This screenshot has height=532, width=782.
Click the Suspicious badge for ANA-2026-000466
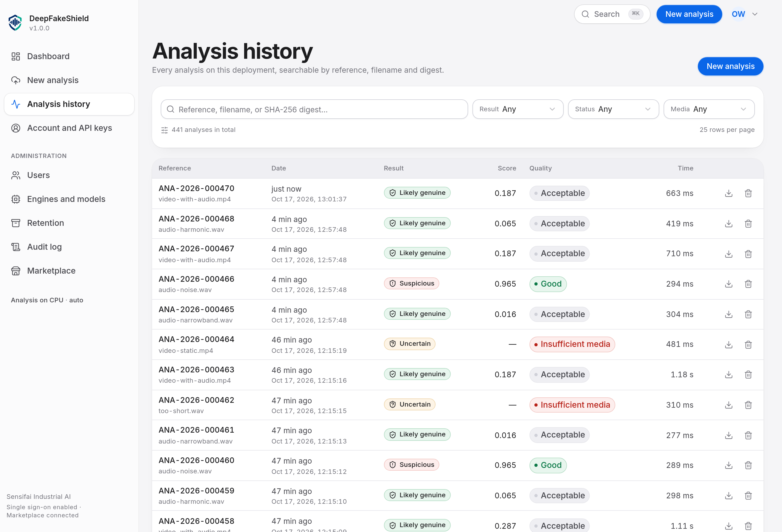click(x=411, y=283)
